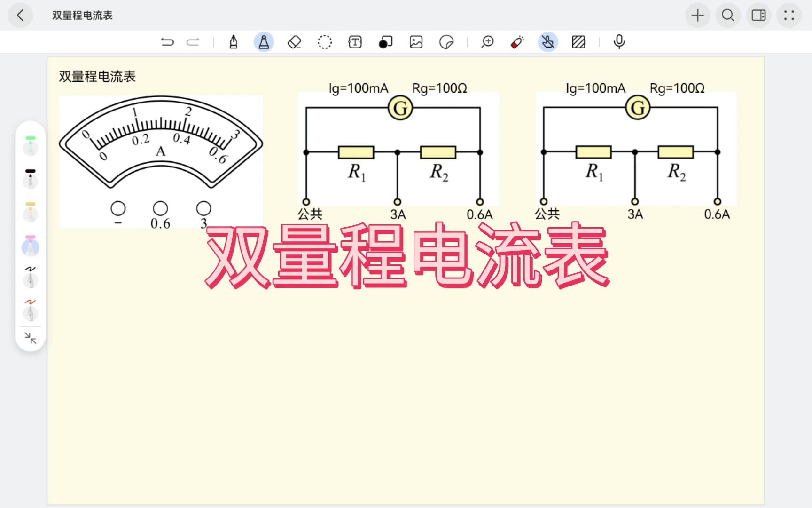Open the Shapes tool
Viewport: 812px width, 508px height.
tap(385, 42)
